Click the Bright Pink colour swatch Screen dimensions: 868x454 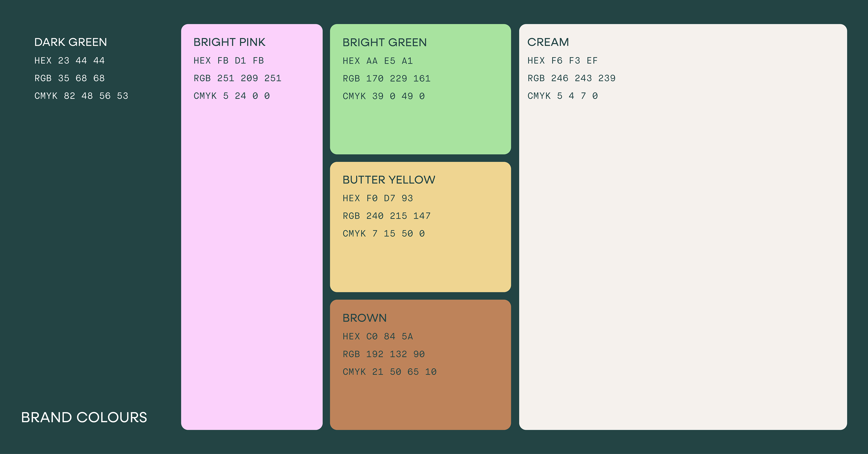[252, 227]
